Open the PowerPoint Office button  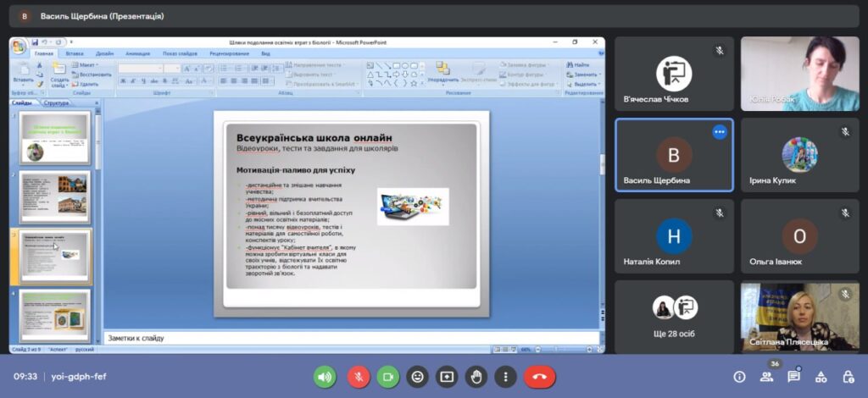(x=19, y=46)
